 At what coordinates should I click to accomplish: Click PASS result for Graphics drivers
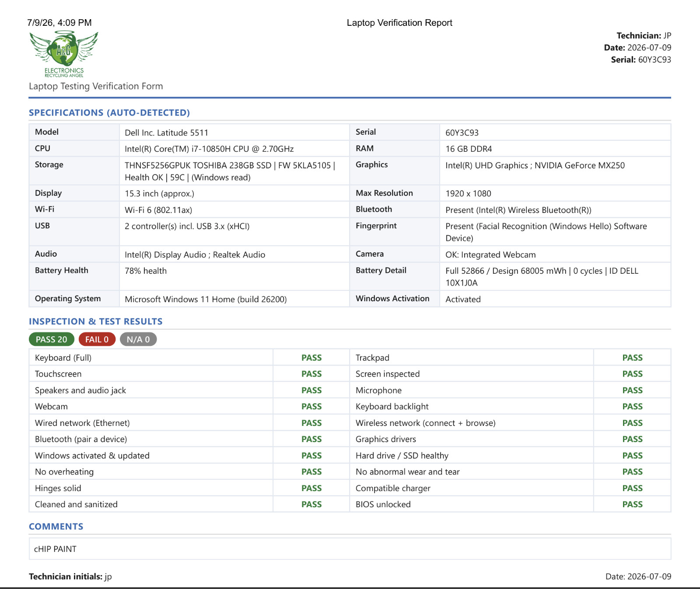pos(633,439)
